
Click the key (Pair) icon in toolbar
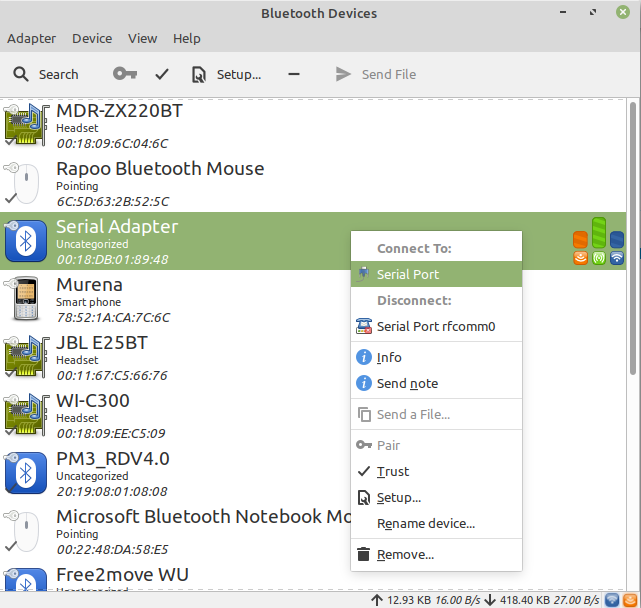pos(125,74)
